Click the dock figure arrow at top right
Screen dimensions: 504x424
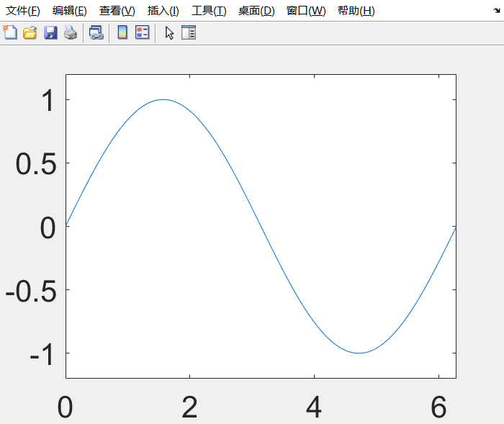497,11
